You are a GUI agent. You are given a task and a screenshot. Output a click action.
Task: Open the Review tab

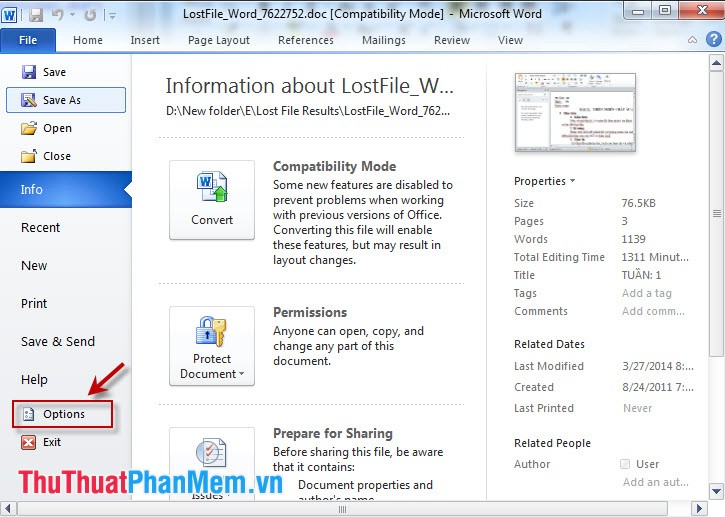tap(452, 40)
